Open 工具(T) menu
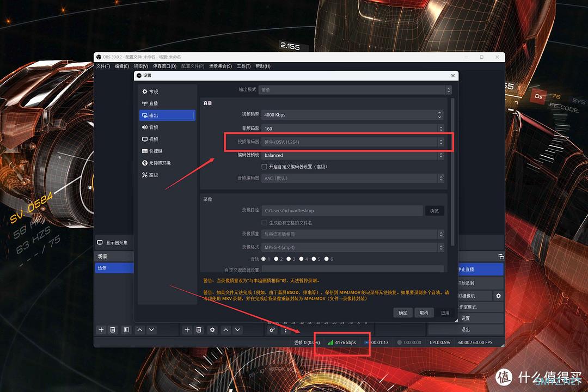This screenshot has height=392, width=588. [x=244, y=66]
